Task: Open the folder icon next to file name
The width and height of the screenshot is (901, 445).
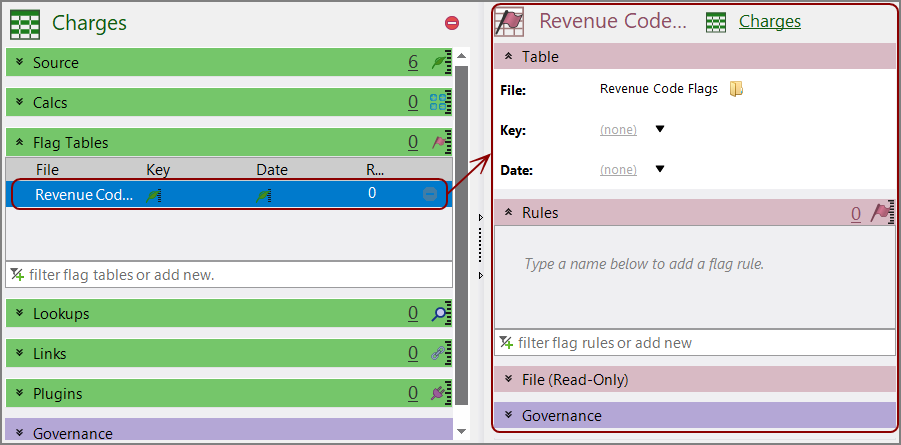Action: [736, 89]
